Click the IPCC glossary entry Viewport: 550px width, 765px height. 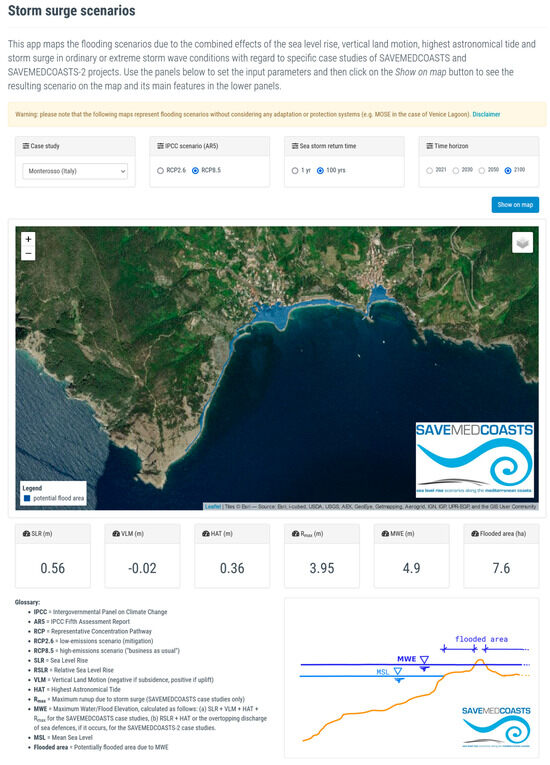pos(101,612)
